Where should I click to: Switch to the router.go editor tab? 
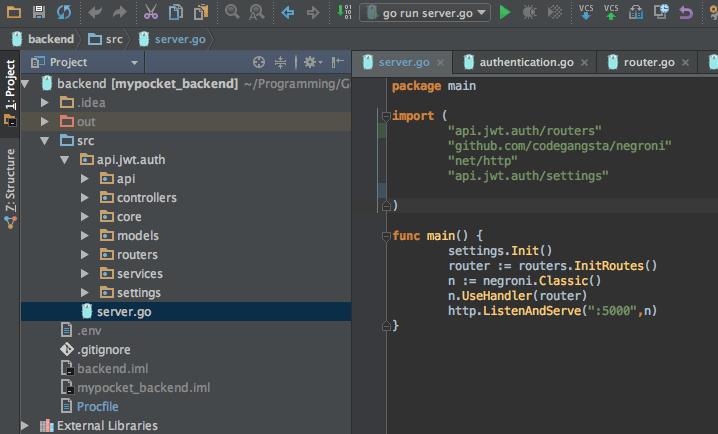pos(648,62)
